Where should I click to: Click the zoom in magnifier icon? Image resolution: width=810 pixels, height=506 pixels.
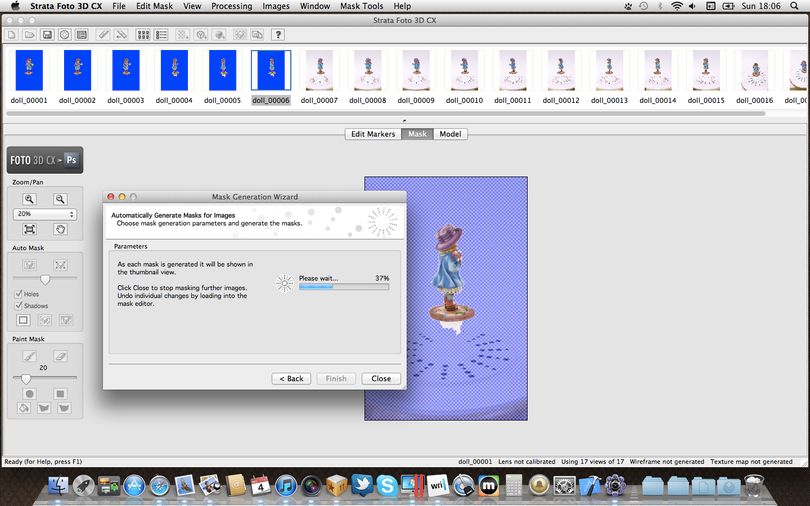[29, 199]
